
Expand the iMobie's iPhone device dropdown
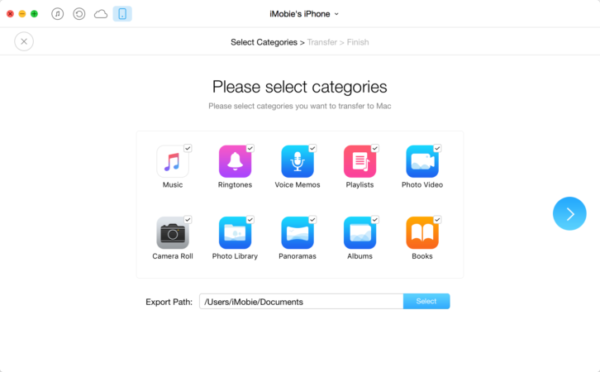point(304,14)
